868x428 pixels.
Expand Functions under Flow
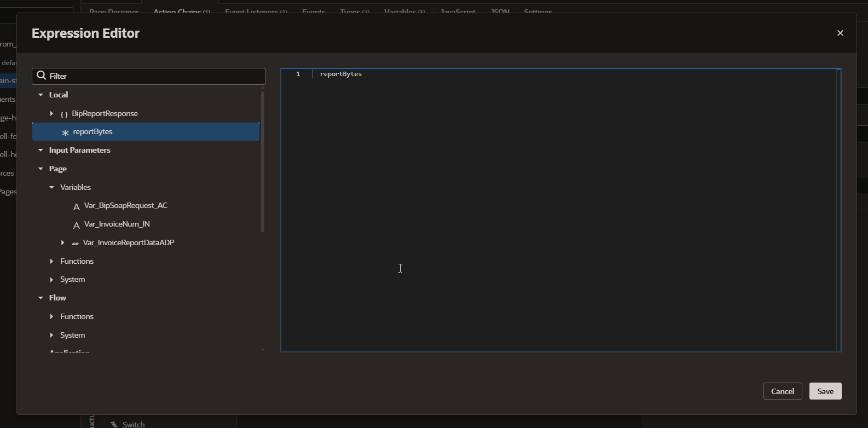pyautogui.click(x=51, y=316)
